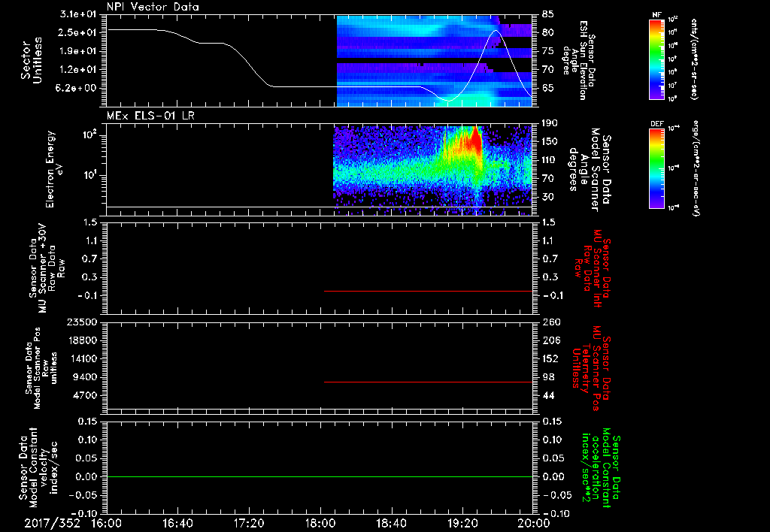This screenshot has width=770, height=532.
Task: Click the 20:00 time axis label
Action: [x=534, y=523]
